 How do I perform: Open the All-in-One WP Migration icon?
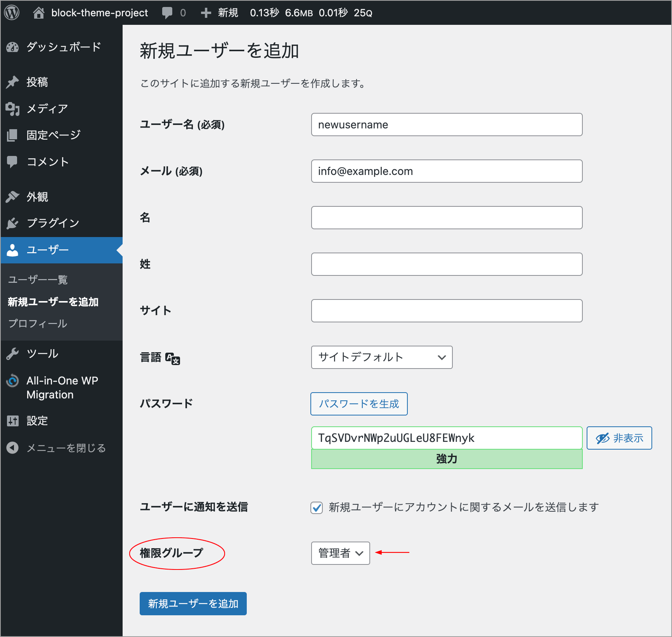12,381
